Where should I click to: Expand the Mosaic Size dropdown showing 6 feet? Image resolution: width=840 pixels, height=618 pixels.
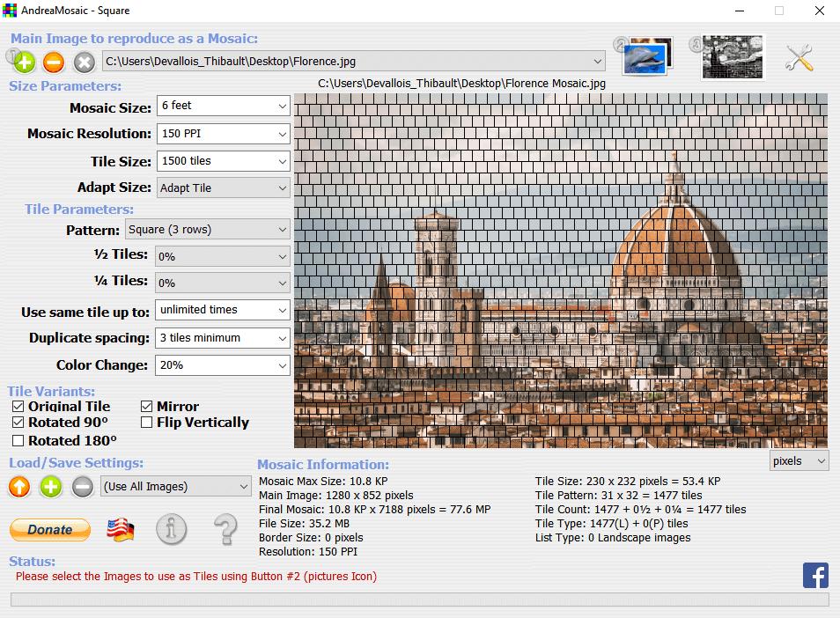coord(224,106)
